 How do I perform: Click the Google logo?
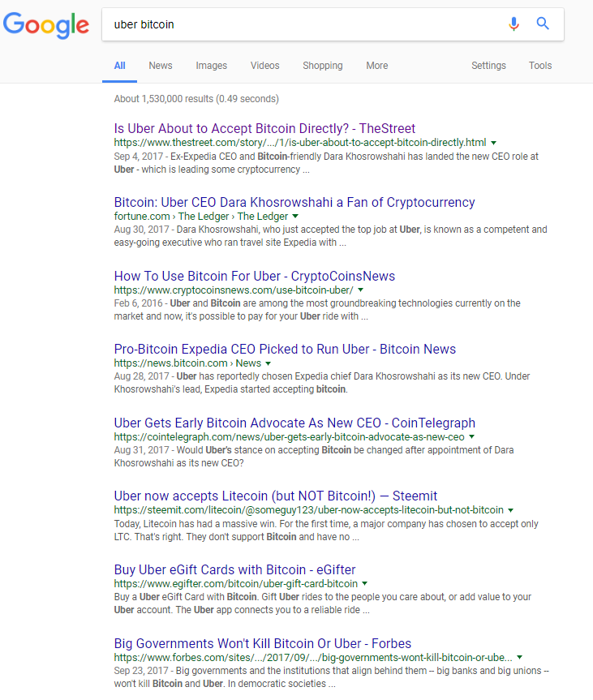(46, 25)
